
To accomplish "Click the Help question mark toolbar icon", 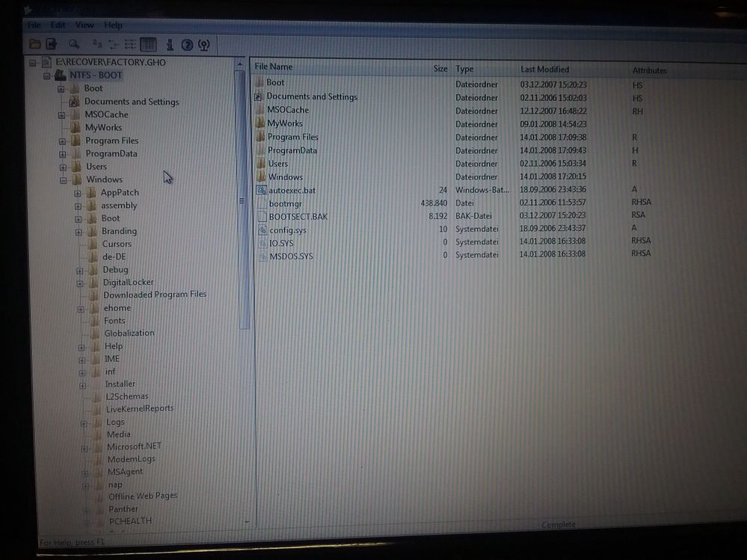I will 187,44.
